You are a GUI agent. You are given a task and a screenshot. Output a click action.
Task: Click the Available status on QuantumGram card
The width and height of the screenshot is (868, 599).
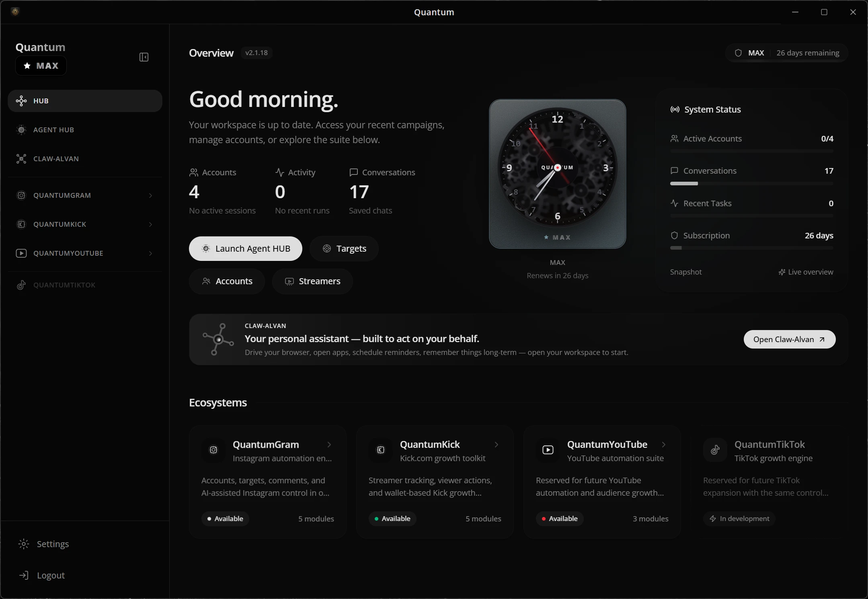[x=225, y=519]
